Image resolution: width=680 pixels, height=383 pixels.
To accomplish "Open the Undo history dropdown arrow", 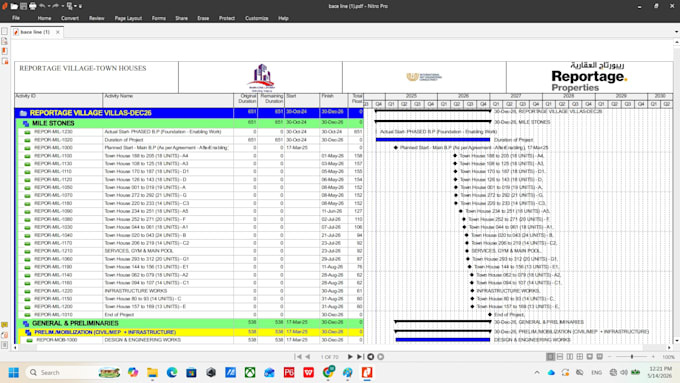I will point(49,6).
